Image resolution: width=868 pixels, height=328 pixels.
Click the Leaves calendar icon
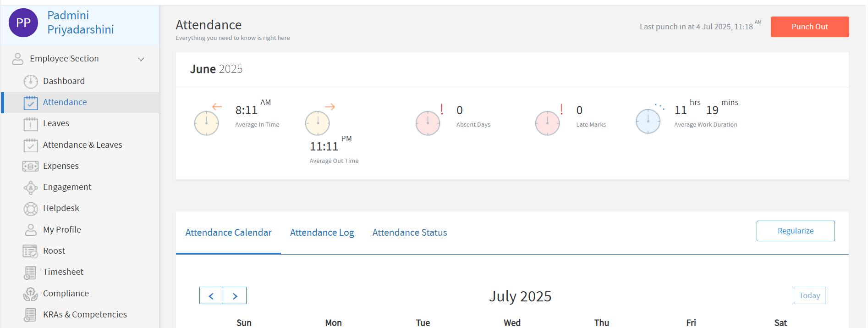tap(31, 124)
